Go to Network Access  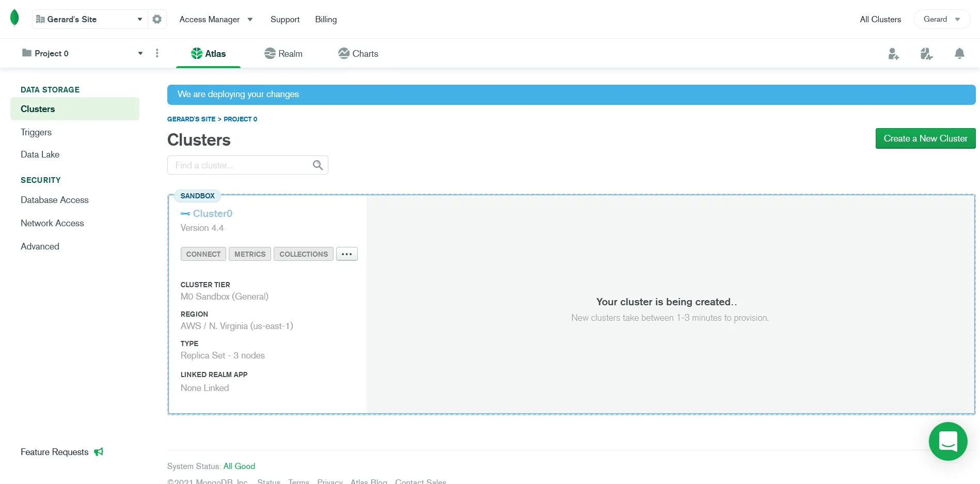[x=52, y=223]
